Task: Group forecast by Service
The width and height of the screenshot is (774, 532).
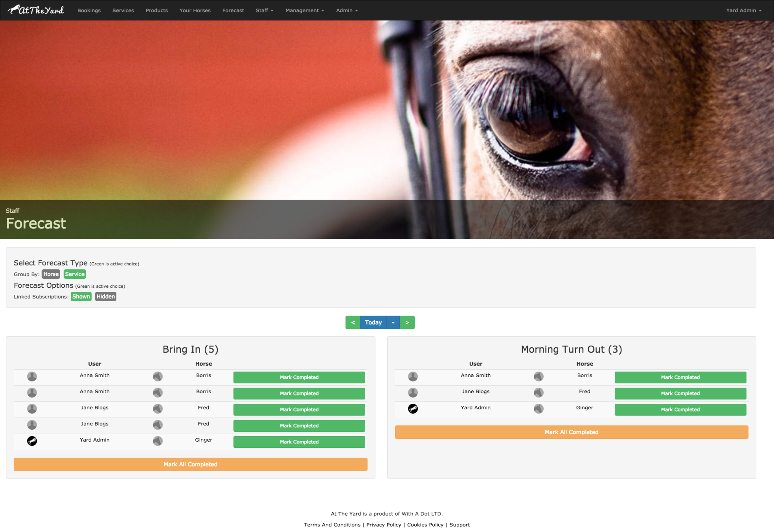Action: [75, 274]
